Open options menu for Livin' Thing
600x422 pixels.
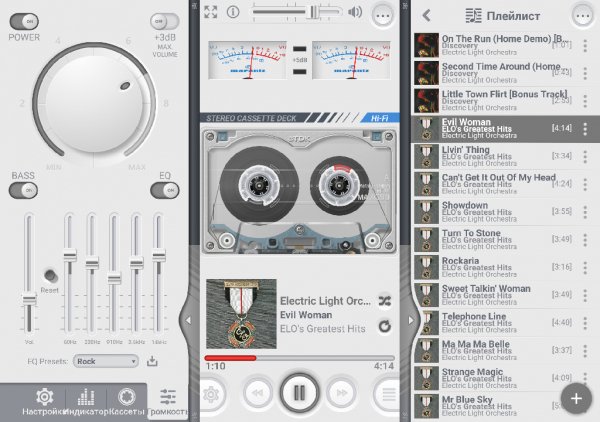585,156
